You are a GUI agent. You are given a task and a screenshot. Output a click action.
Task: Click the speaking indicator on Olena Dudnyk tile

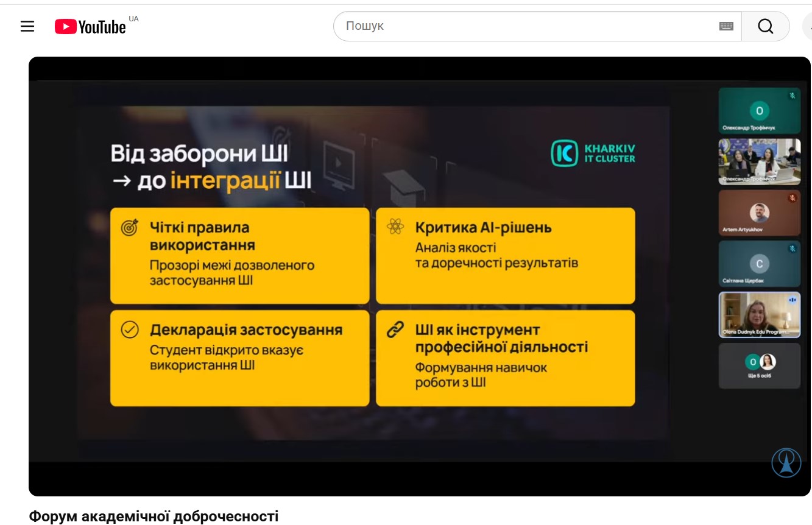[792, 300]
